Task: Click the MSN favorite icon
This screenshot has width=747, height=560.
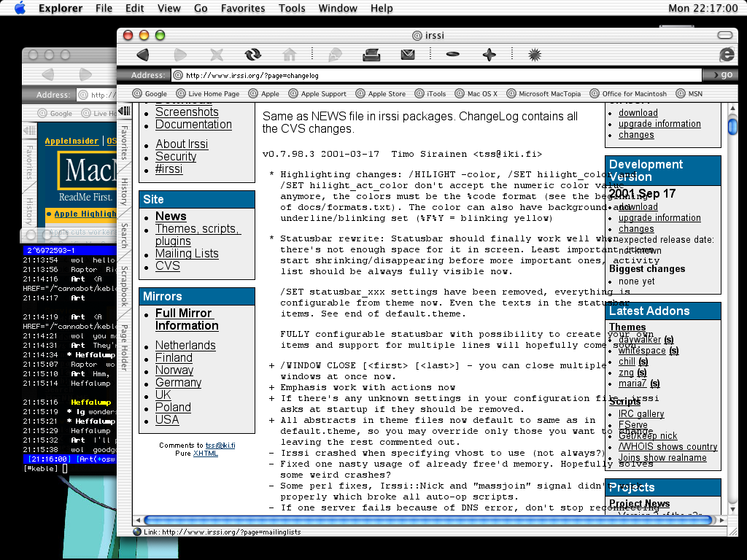Action: click(x=681, y=93)
